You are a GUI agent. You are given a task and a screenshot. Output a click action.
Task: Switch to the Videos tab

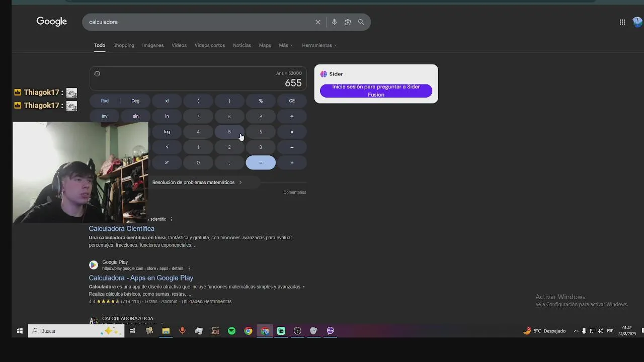[179, 45]
